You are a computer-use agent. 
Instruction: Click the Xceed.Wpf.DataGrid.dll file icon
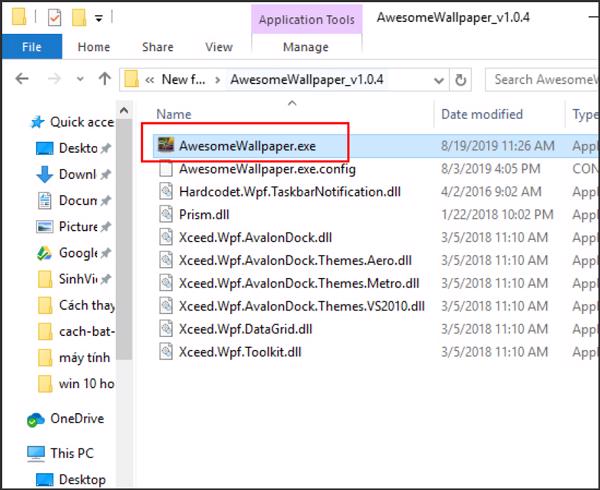point(166,329)
